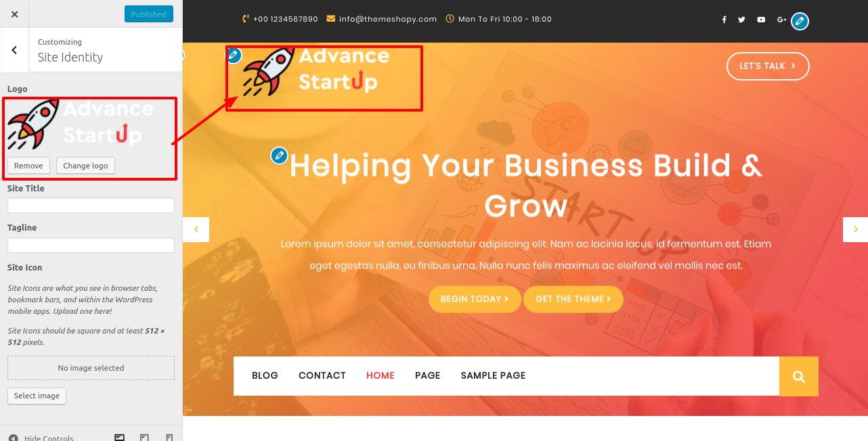This screenshot has height=441, width=868.
Task: Open the Blog menu item
Action: coord(265,375)
